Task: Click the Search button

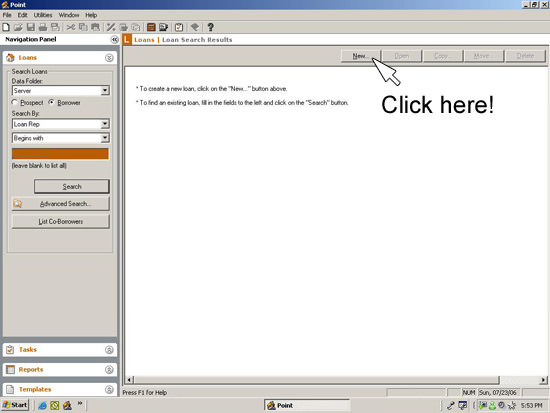Action: coord(72,186)
